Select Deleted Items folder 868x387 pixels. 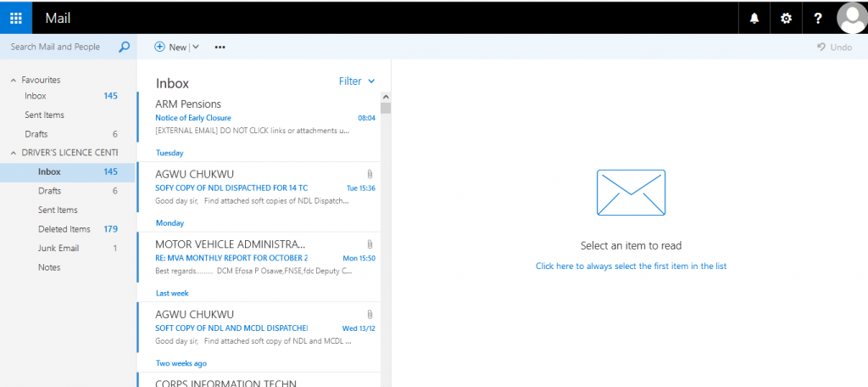64,229
